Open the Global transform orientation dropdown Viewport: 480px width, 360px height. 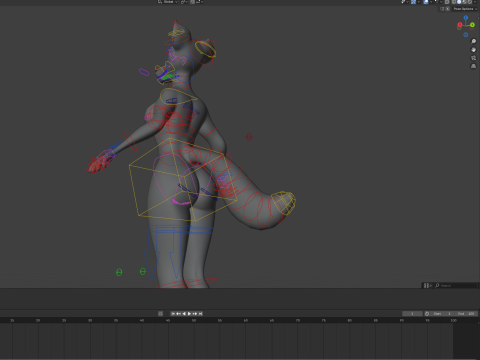coord(168,2)
